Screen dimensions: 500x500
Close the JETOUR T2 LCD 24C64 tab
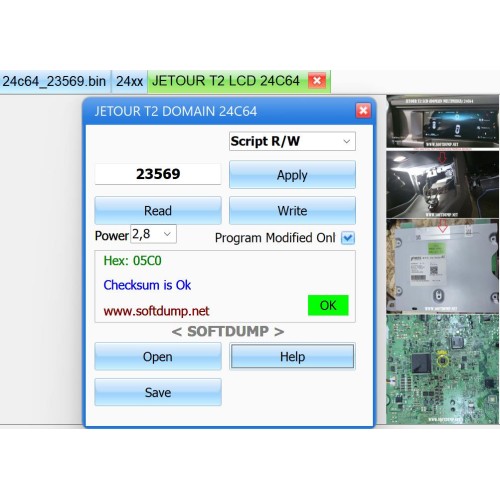coord(317,81)
